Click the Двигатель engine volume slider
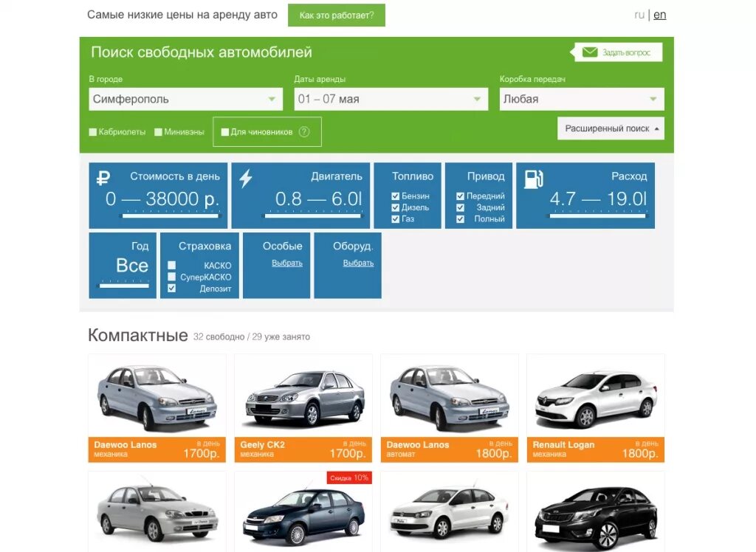This screenshot has width=756, height=552. [313, 216]
